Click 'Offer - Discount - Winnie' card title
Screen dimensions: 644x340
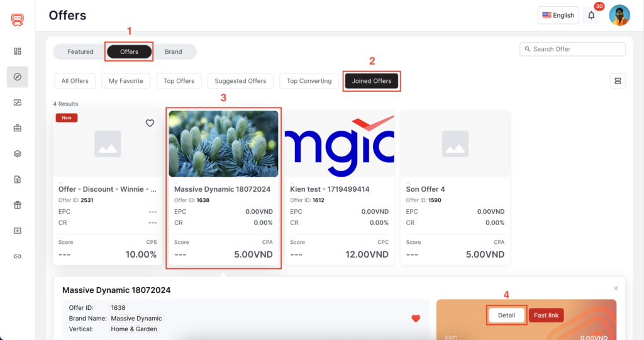click(x=107, y=189)
